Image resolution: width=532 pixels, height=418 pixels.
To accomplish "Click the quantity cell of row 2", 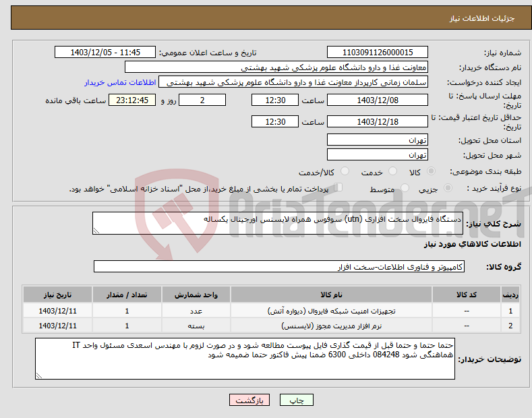I will coord(127,326).
